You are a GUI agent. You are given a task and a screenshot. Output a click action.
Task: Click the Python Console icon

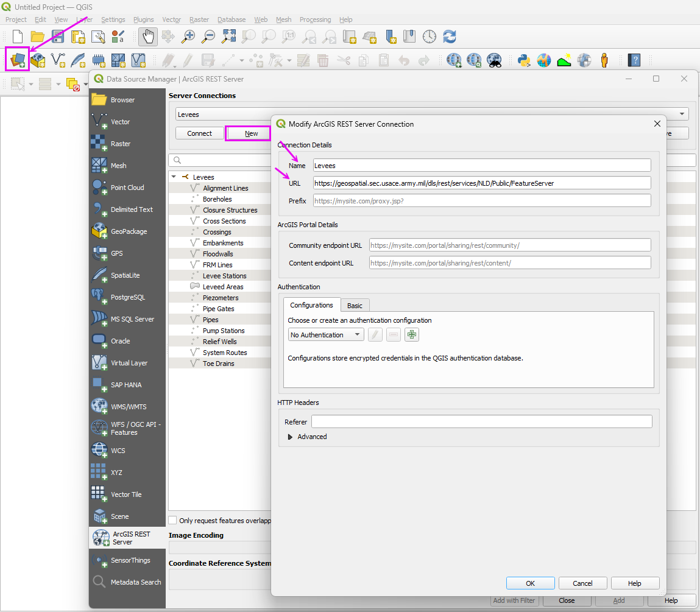[x=523, y=60]
